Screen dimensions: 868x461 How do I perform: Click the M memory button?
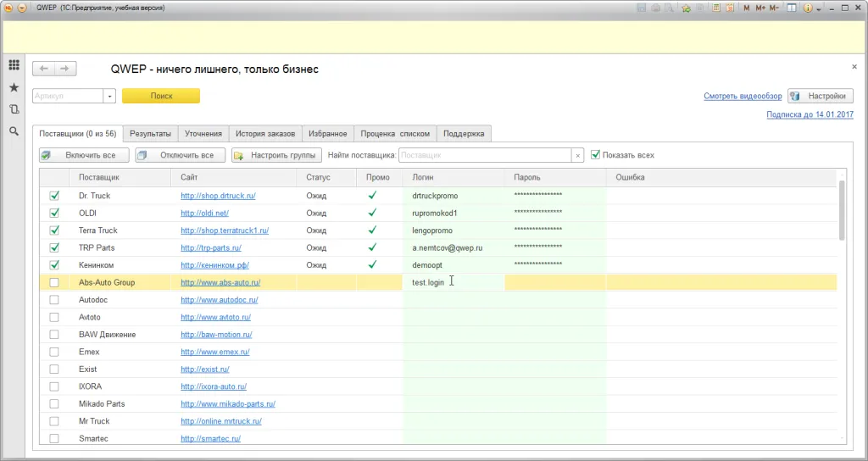[x=746, y=8]
